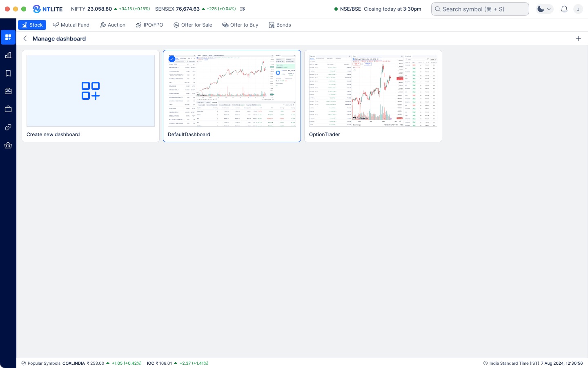Open the bookmark watchlist sidebar icon
This screenshot has height=368, width=588.
point(8,73)
